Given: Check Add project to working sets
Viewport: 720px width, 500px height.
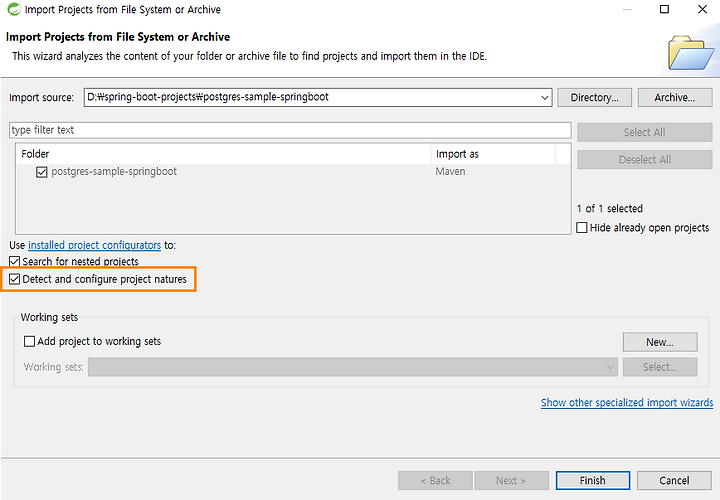Looking at the screenshot, I should click(x=29, y=342).
